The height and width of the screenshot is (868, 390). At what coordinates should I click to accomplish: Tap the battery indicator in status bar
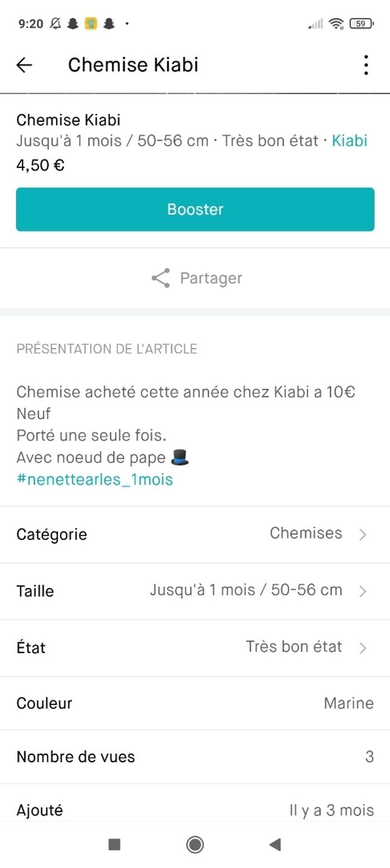361,23
